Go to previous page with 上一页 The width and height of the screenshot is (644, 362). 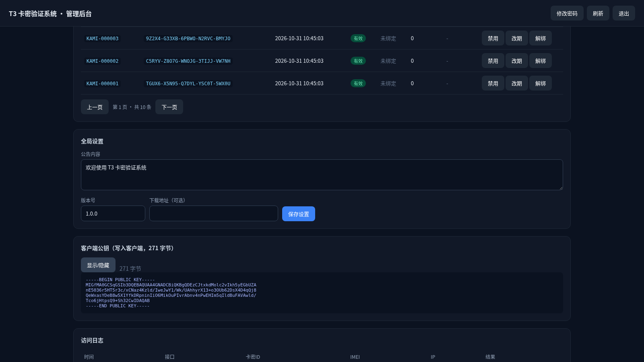95,107
